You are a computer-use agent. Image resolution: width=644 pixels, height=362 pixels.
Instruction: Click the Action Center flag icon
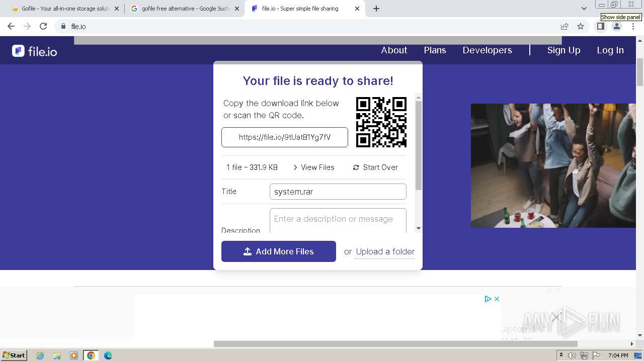click(596, 355)
